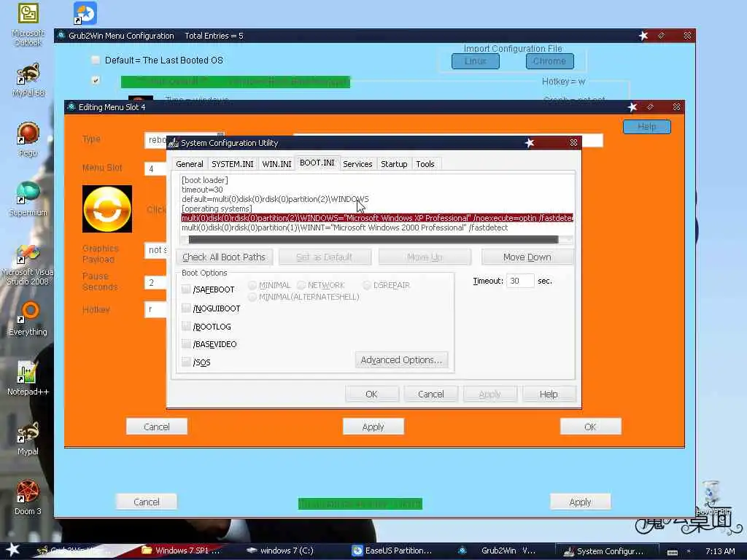Switch to the Startup tab
Screen dimensions: 747x560
pos(394,164)
